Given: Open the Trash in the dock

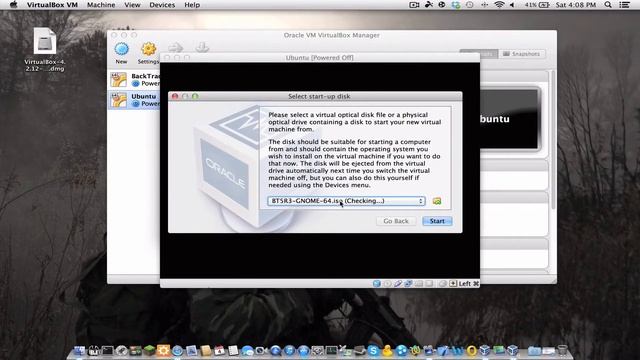Looking at the screenshot, I should click(562, 350).
